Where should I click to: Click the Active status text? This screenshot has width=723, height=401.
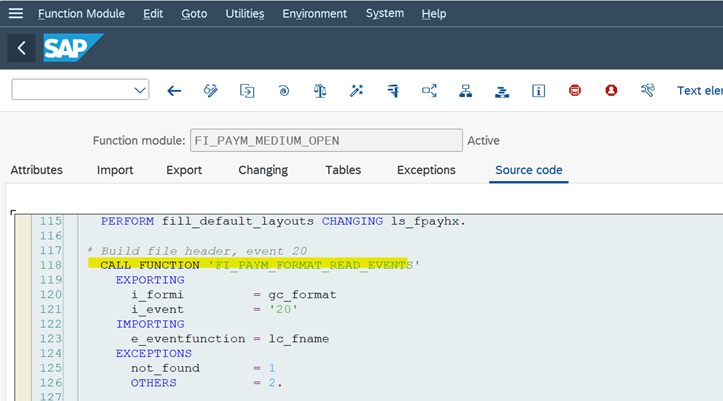click(x=483, y=141)
